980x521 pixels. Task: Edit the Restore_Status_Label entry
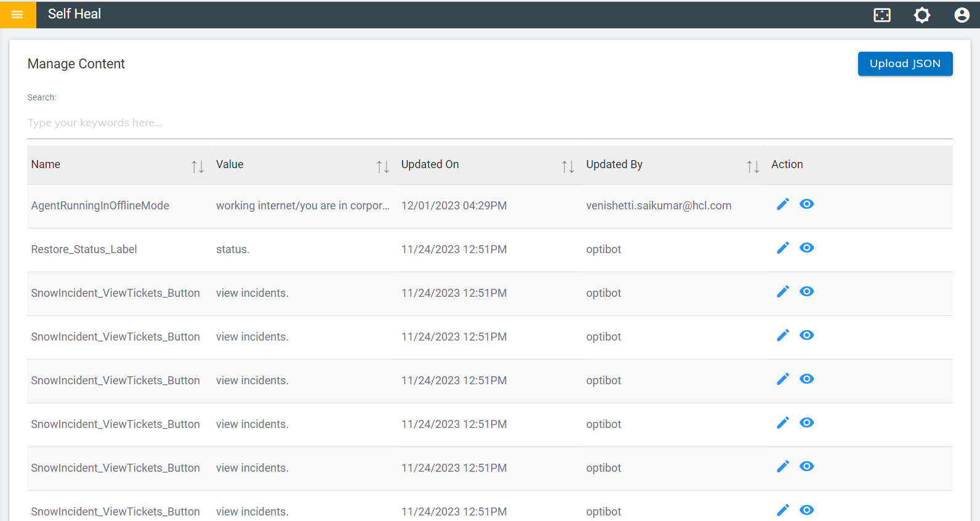(x=782, y=248)
